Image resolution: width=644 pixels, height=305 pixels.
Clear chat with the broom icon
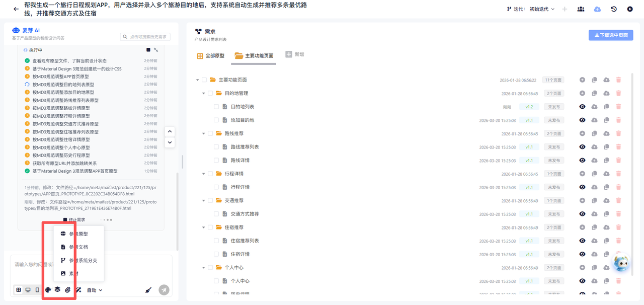(148, 290)
